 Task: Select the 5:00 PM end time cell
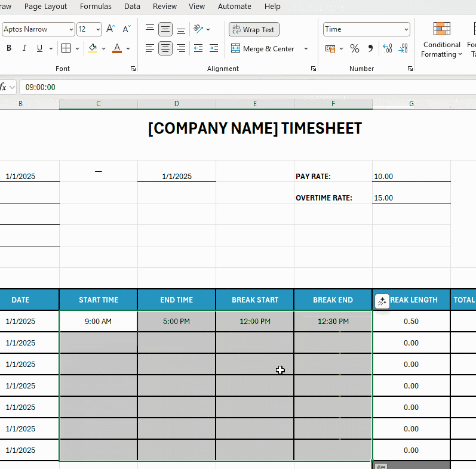[177, 321]
